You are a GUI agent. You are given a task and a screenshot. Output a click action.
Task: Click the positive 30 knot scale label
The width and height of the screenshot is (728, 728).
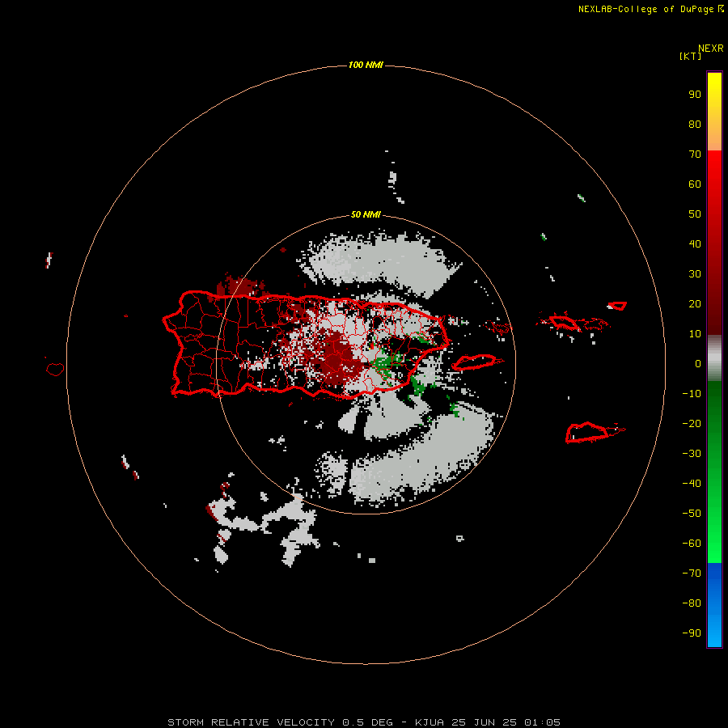pyautogui.click(x=695, y=274)
